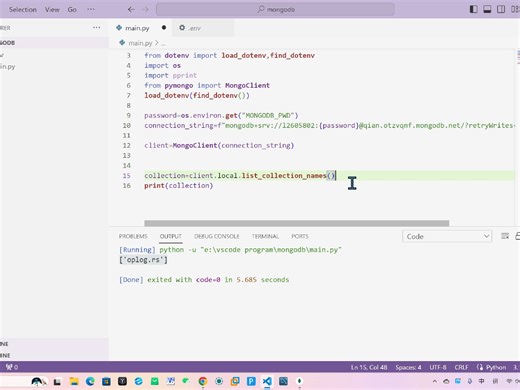The height and width of the screenshot is (390, 520).
Task: Change indentation via Spaces: 4
Action: pos(408,367)
